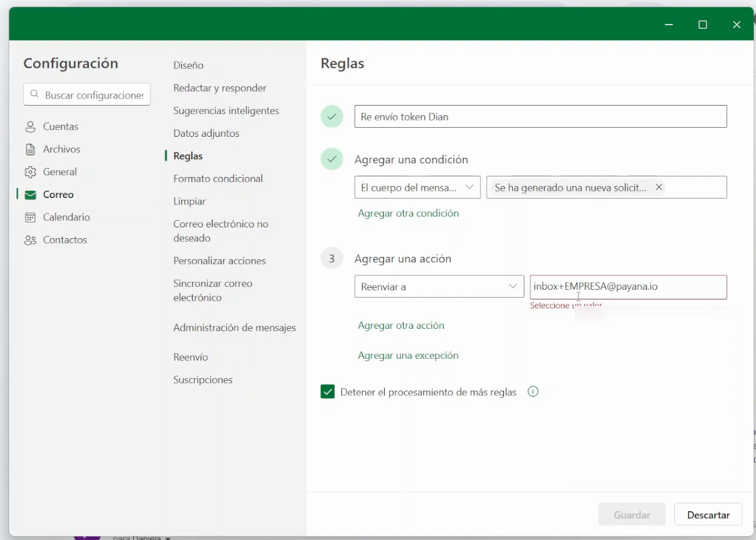
Task: Click Agregar otra acción link
Action: point(401,325)
